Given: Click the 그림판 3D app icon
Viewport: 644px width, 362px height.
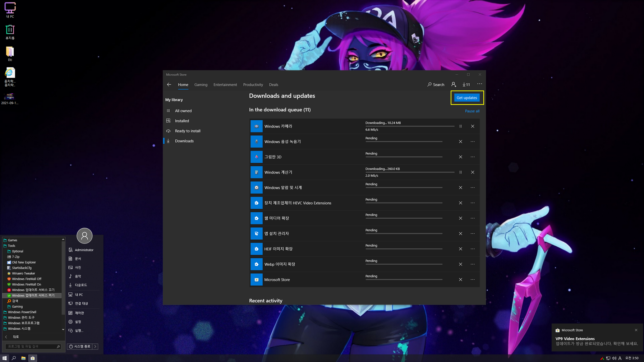Looking at the screenshot, I should [257, 157].
